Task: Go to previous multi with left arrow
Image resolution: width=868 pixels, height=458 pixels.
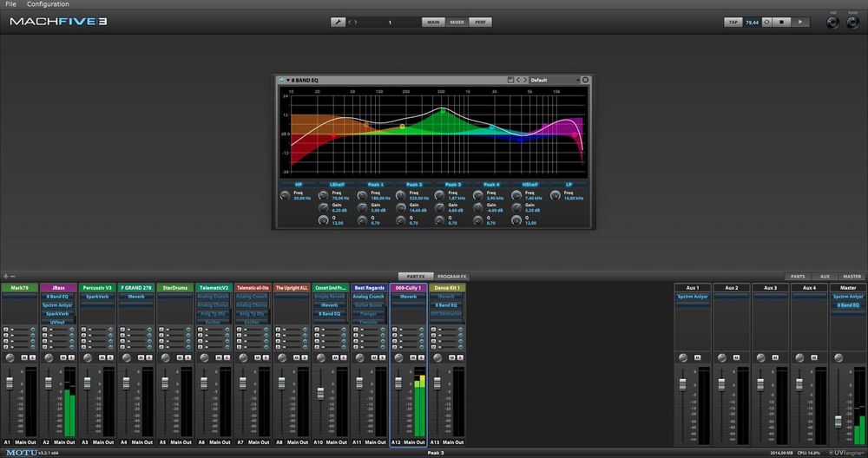Action: tap(350, 23)
